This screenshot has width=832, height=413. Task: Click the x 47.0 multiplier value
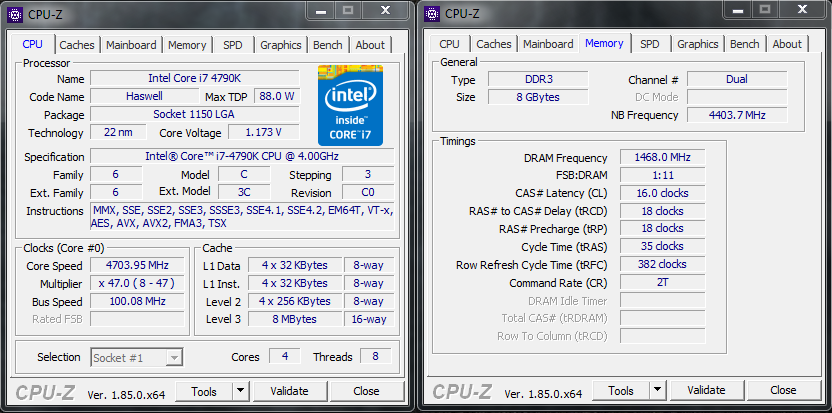click(x=137, y=283)
